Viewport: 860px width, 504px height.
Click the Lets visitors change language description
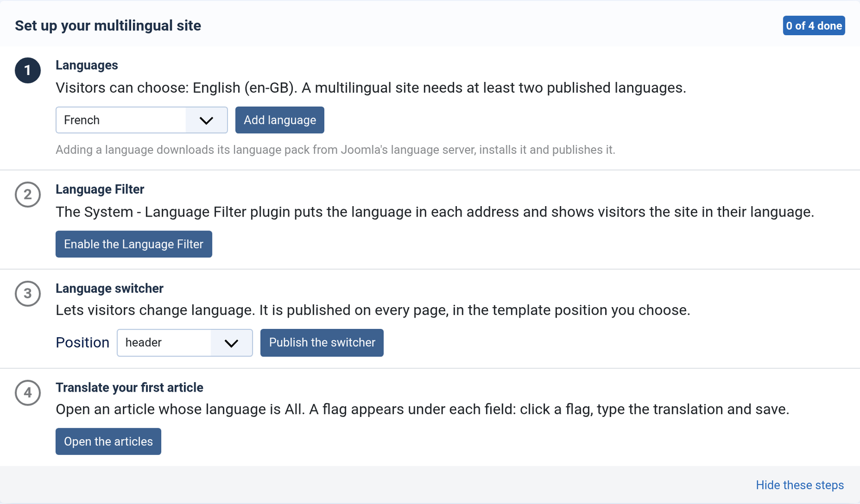coord(373,310)
